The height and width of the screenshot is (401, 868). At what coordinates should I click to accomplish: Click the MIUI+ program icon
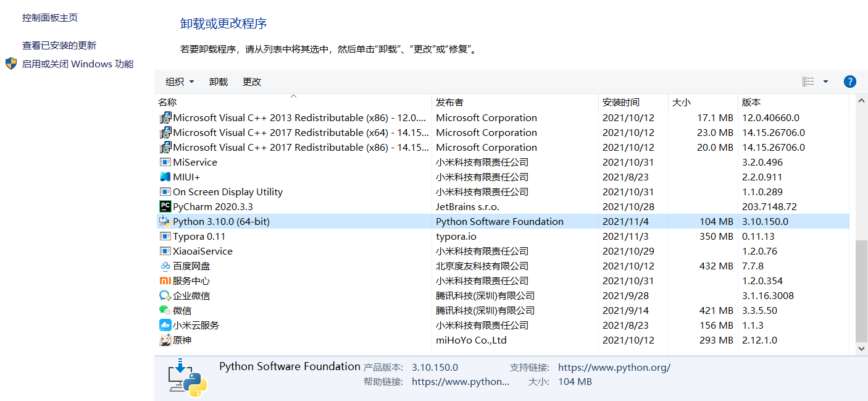(165, 177)
